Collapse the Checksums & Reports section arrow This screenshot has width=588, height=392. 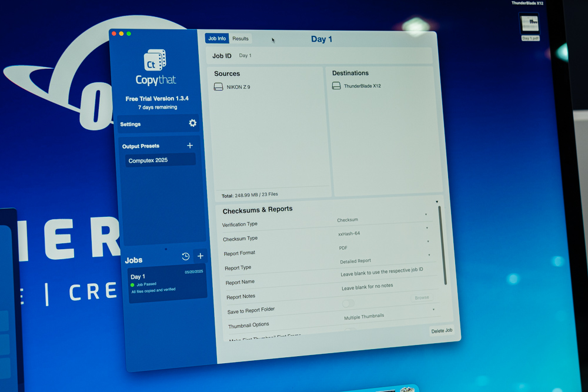coord(437,202)
